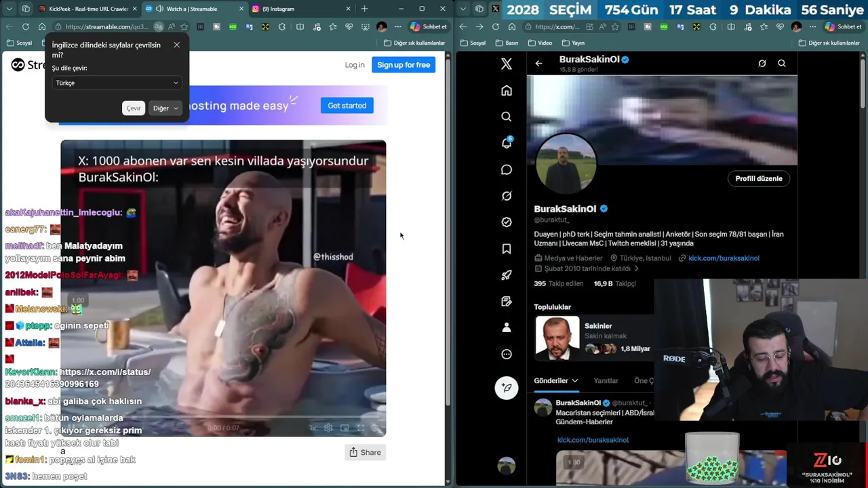The height and width of the screenshot is (488, 868).
Task: Open Yayın bookmarks folder
Action: pyautogui.click(x=574, y=43)
